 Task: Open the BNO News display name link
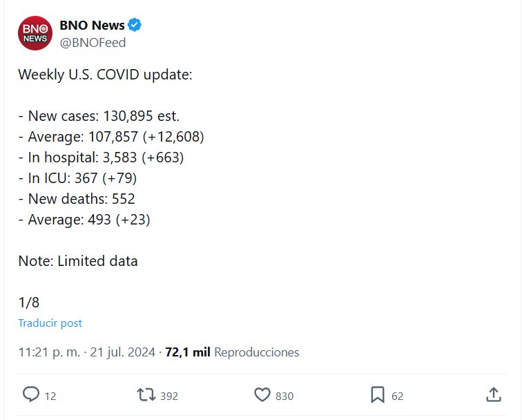click(x=93, y=26)
